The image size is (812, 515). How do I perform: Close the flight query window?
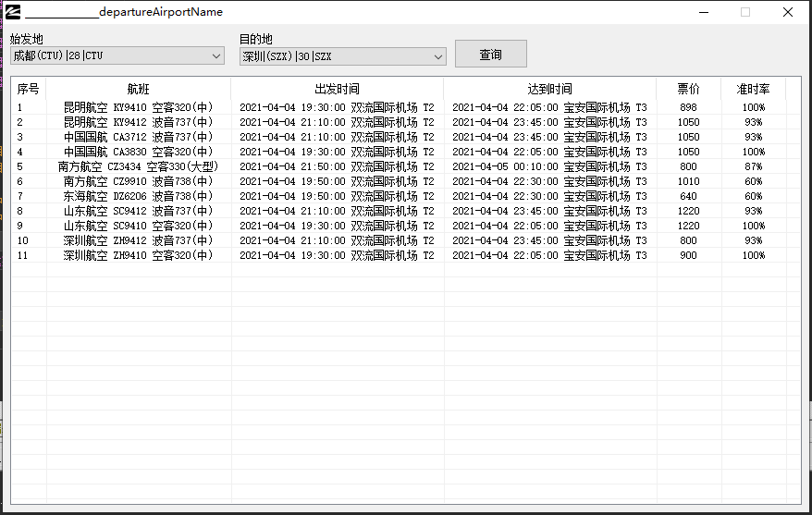click(x=788, y=12)
